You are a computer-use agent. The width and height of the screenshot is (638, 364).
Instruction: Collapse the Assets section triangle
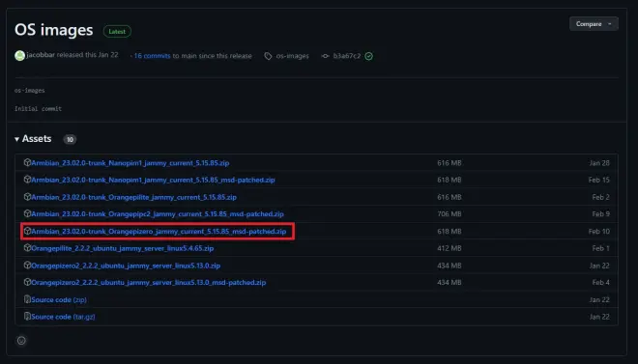(17, 139)
